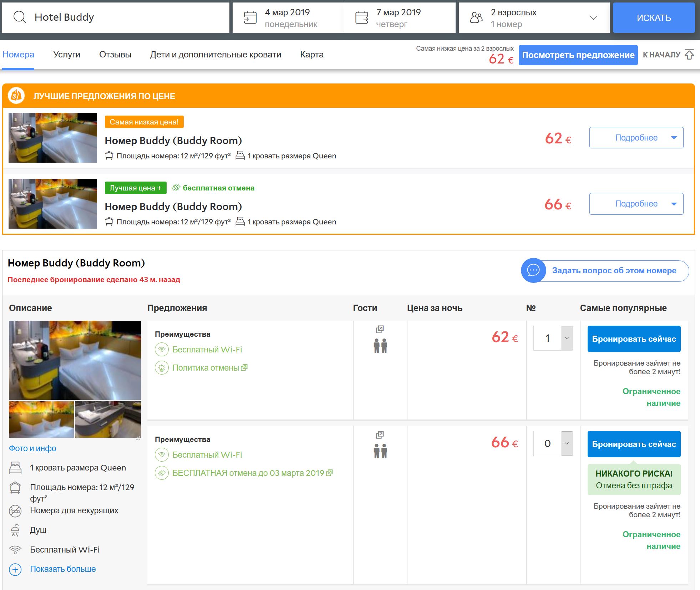
Task: Click the scroll-to-top arrow icon
Action: point(689,55)
